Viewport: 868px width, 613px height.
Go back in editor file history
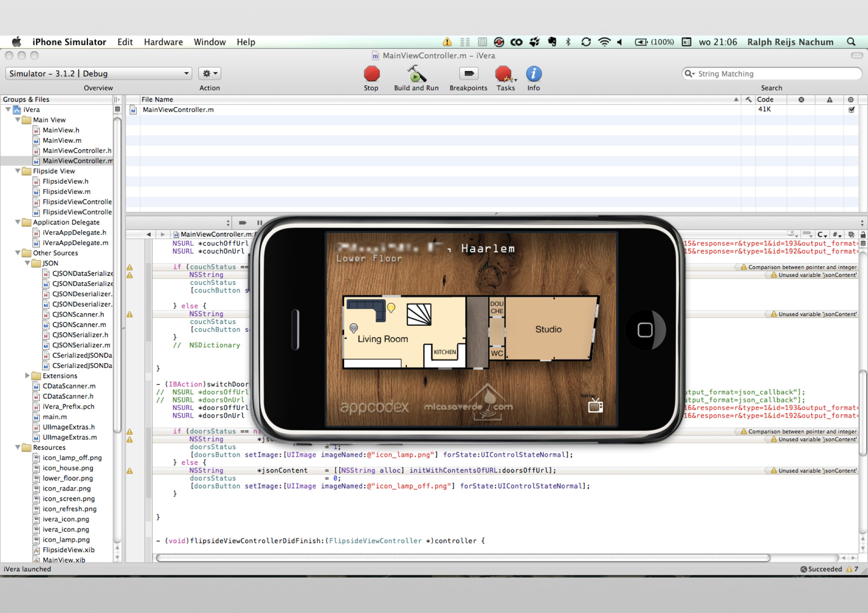tap(148, 234)
